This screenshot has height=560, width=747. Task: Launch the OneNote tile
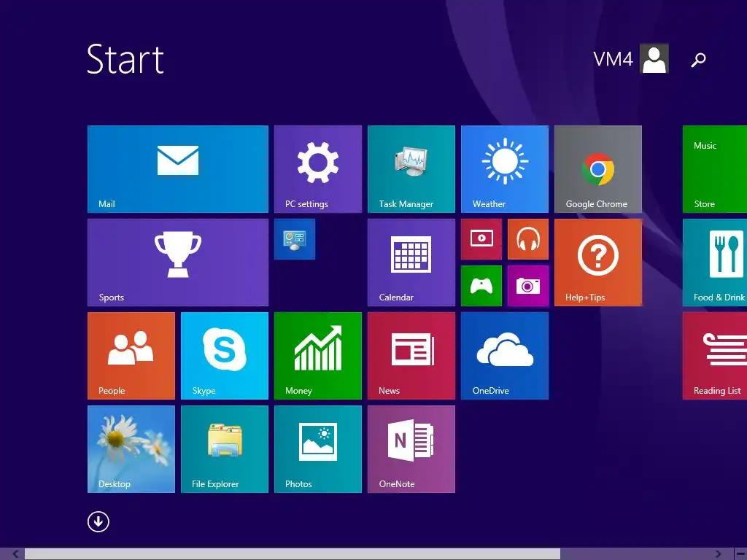pyautogui.click(x=411, y=449)
